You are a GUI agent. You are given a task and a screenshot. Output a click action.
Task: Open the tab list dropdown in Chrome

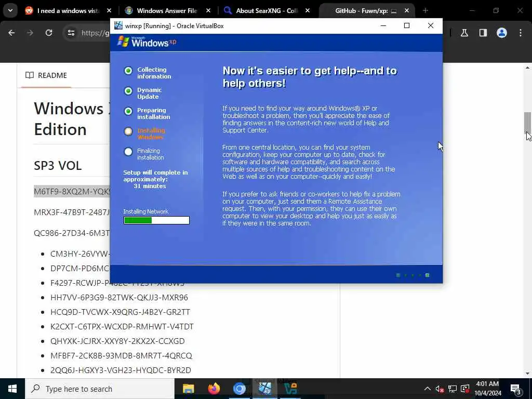(x=10, y=10)
